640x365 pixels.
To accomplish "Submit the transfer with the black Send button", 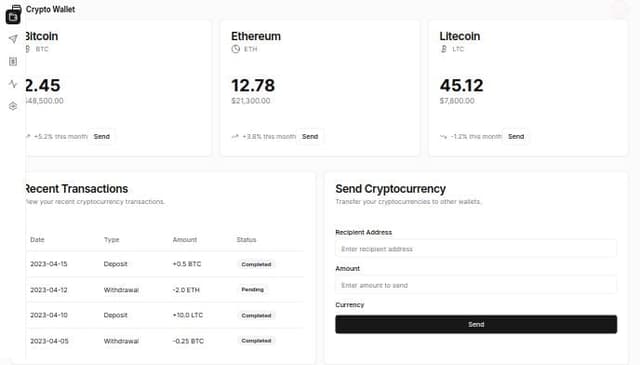I will [x=476, y=324].
